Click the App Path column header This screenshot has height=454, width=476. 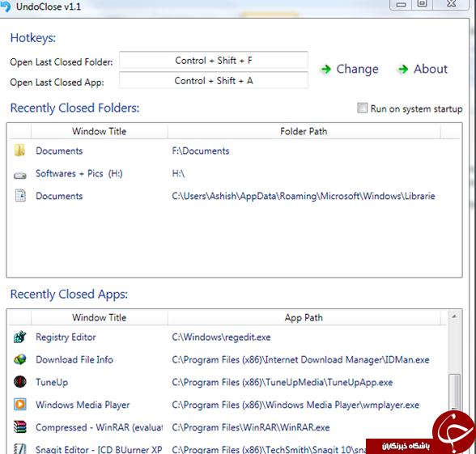304,317
